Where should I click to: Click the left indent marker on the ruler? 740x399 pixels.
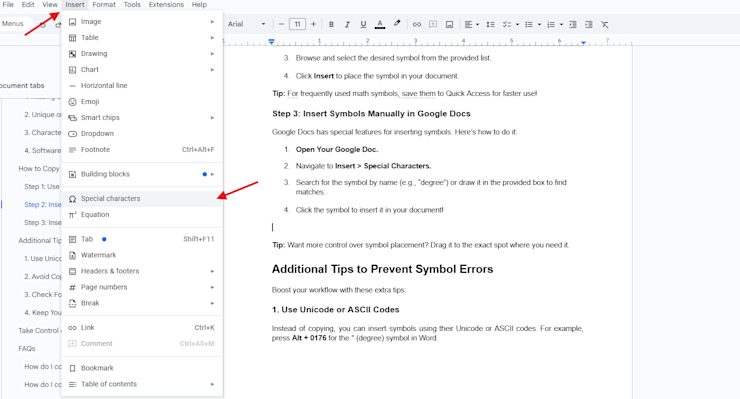click(x=271, y=42)
